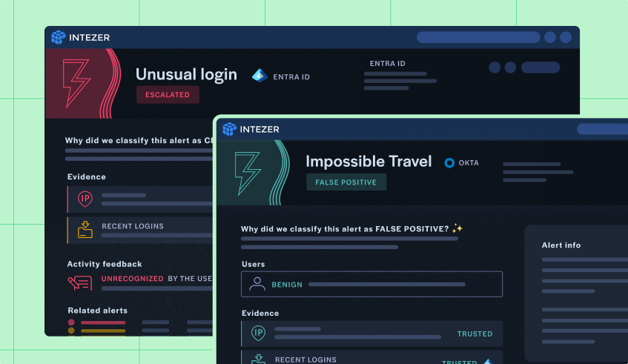Click the Unusual login alert title
Image resolution: width=628 pixels, height=364 pixels.
coord(186,74)
